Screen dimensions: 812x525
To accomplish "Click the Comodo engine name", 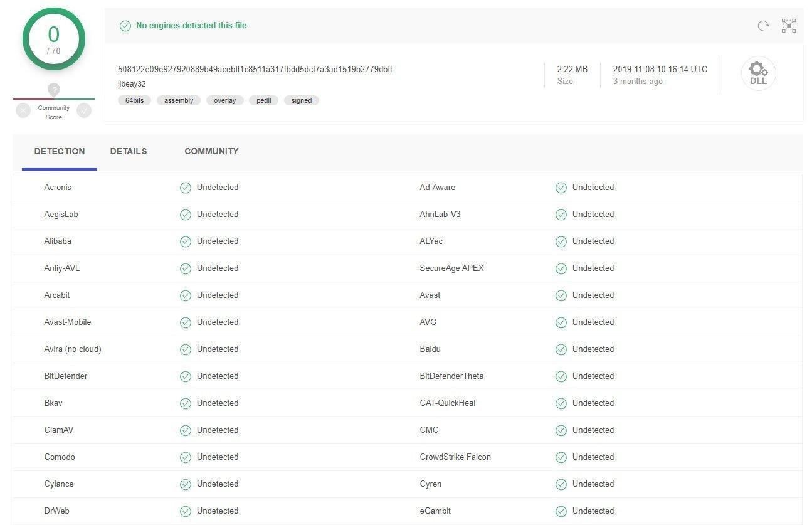I will coord(60,457).
